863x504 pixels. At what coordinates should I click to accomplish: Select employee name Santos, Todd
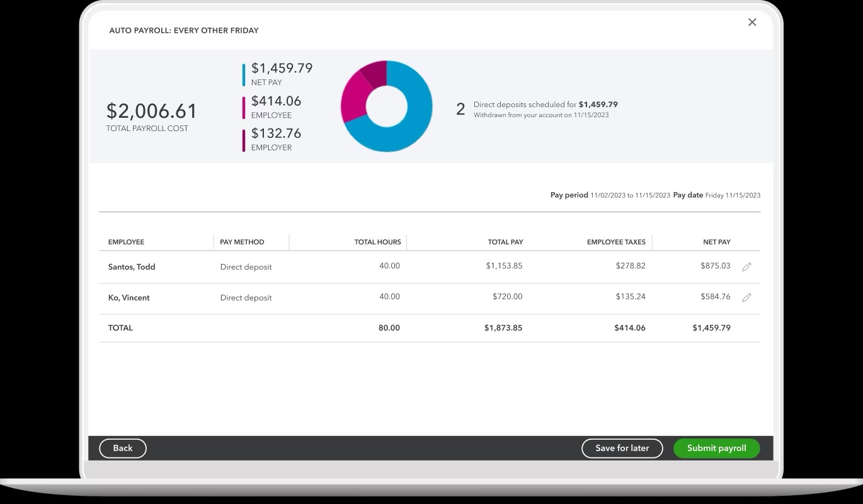click(x=132, y=266)
